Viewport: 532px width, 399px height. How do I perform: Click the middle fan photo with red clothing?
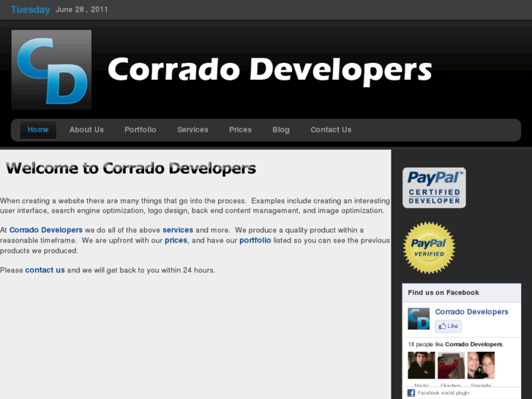[451, 365]
